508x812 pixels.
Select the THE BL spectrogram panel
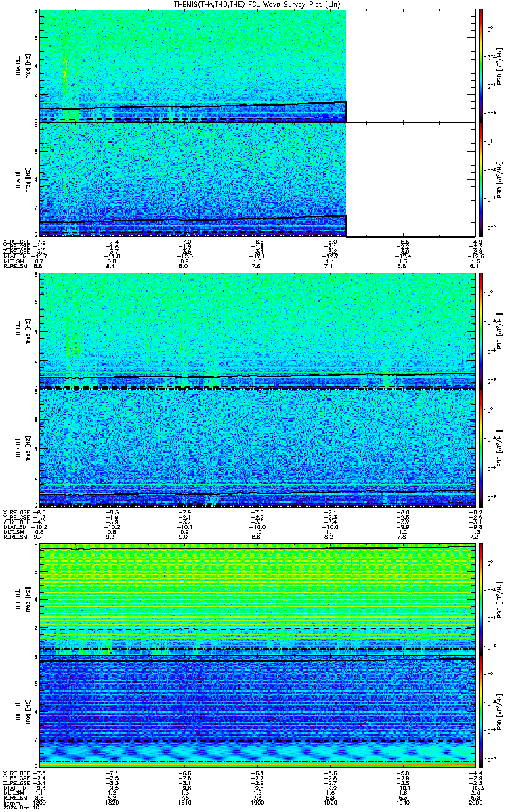click(257, 600)
